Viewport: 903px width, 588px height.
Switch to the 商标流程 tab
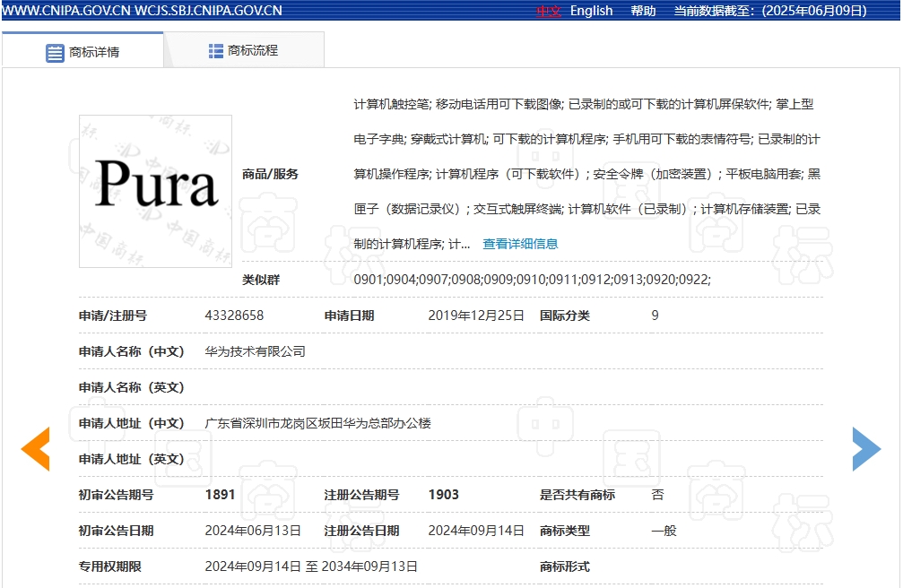[244, 51]
